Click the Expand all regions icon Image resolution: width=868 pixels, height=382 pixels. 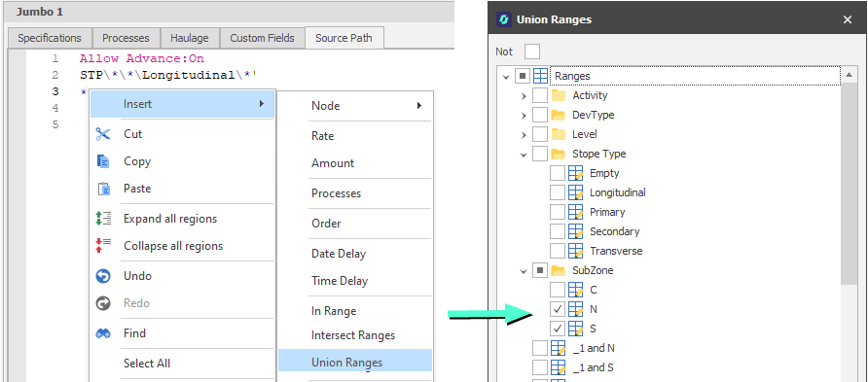(103, 219)
